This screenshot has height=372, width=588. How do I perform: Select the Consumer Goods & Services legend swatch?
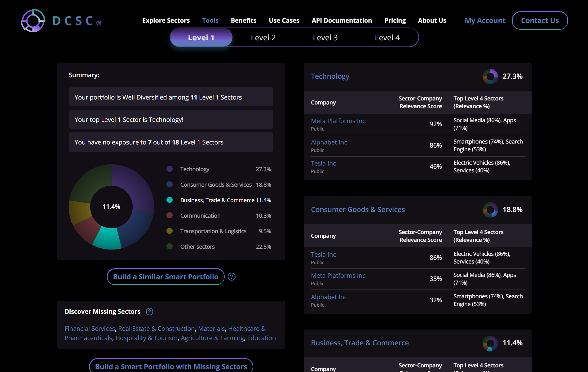pos(170,184)
